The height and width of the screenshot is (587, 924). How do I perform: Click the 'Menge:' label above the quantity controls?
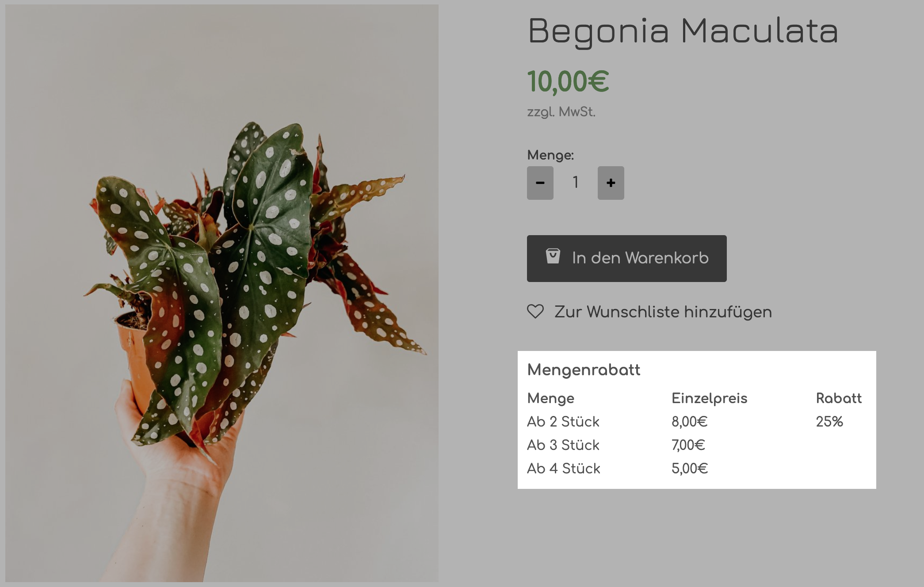[550, 155]
